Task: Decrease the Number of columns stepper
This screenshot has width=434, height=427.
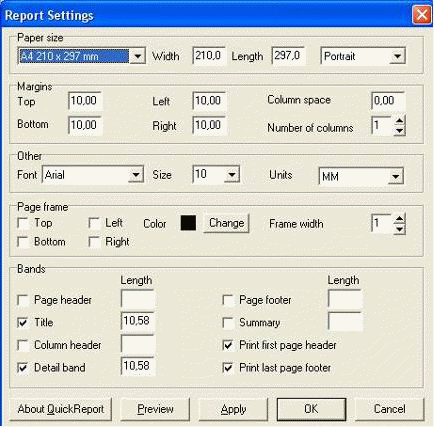Action: click(399, 130)
